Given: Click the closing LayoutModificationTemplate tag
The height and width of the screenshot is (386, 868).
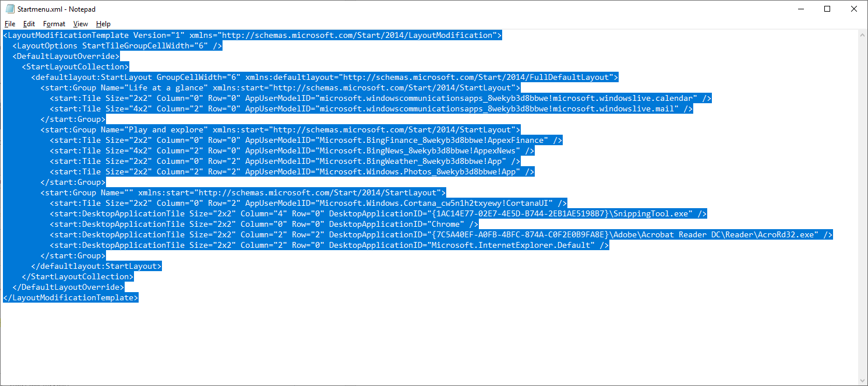Looking at the screenshot, I should [70, 298].
